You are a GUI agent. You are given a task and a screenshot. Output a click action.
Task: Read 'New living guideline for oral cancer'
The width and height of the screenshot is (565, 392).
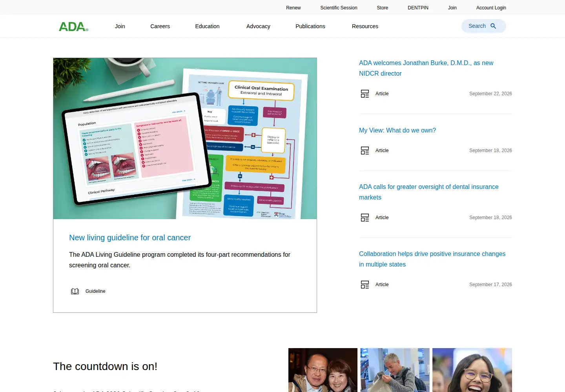tap(130, 238)
